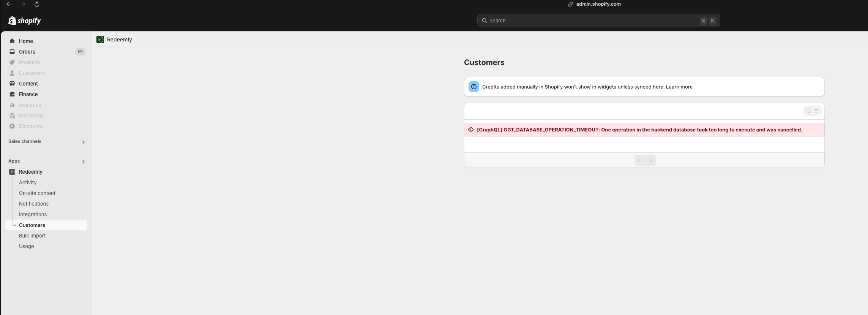Viewport: 868px width, 315px height.
Task: Click the Home icon in sidebar
Action: pyautogui.click(x=12, y=41)
